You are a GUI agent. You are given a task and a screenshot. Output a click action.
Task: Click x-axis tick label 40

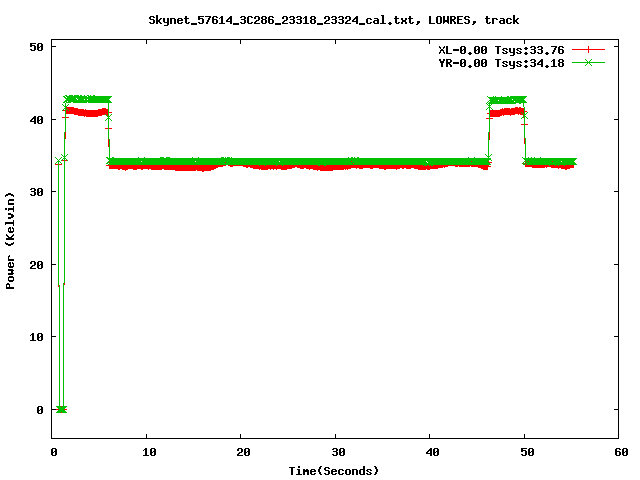coord(432,452)
